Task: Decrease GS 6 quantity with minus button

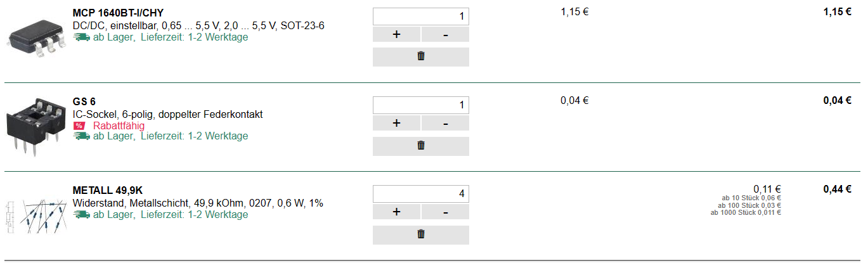Action: (445, 123)
